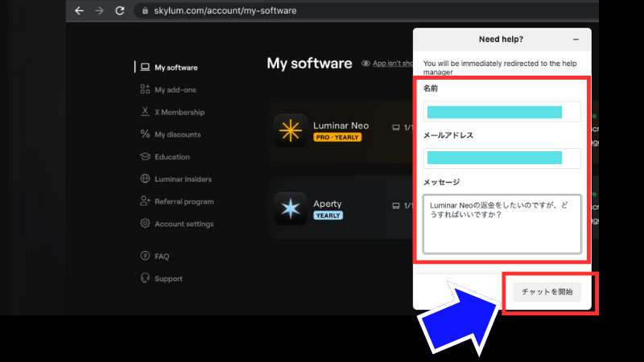This screenshot has height=362, width=644.
Task: Click the 名前 name input field
Action: click(502, 112)
